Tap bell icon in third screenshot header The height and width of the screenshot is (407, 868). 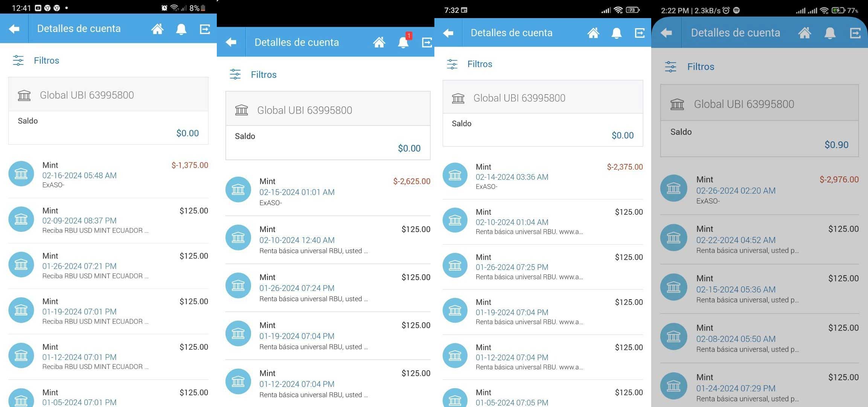click(x=616, y=33)
